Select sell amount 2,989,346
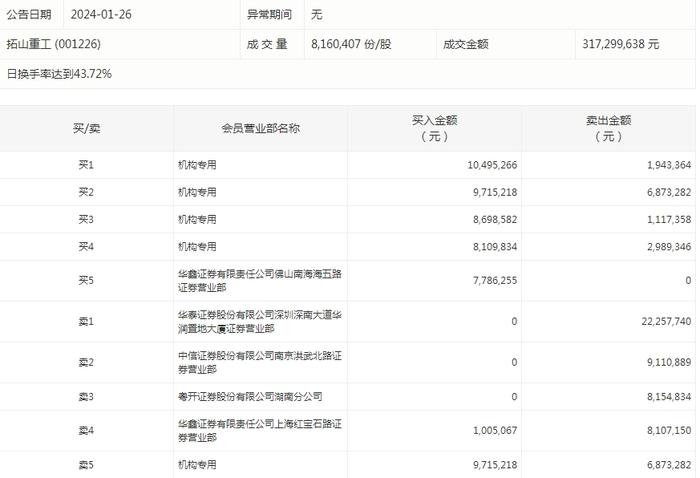 [x=669, y=246]
